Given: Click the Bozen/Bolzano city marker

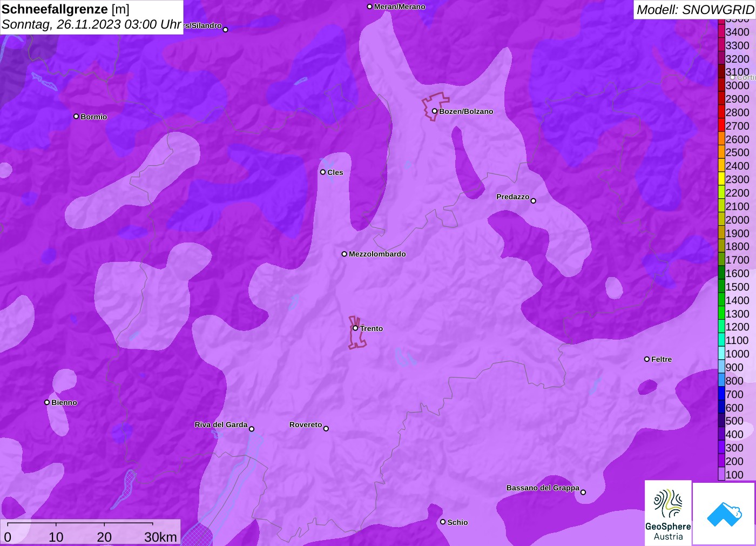Looking at the screenshot, I should (x=435, y=111).
